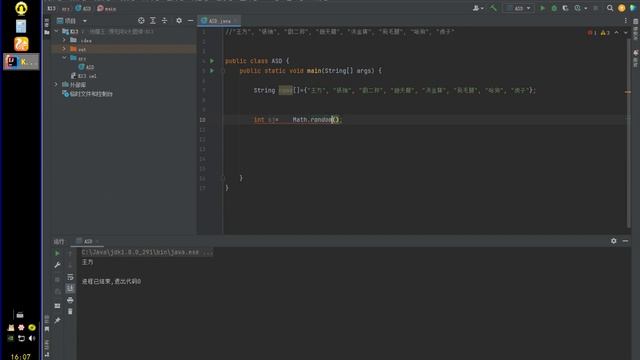Open the project view type dropdown arrow
640x360 pixels.
85,21
